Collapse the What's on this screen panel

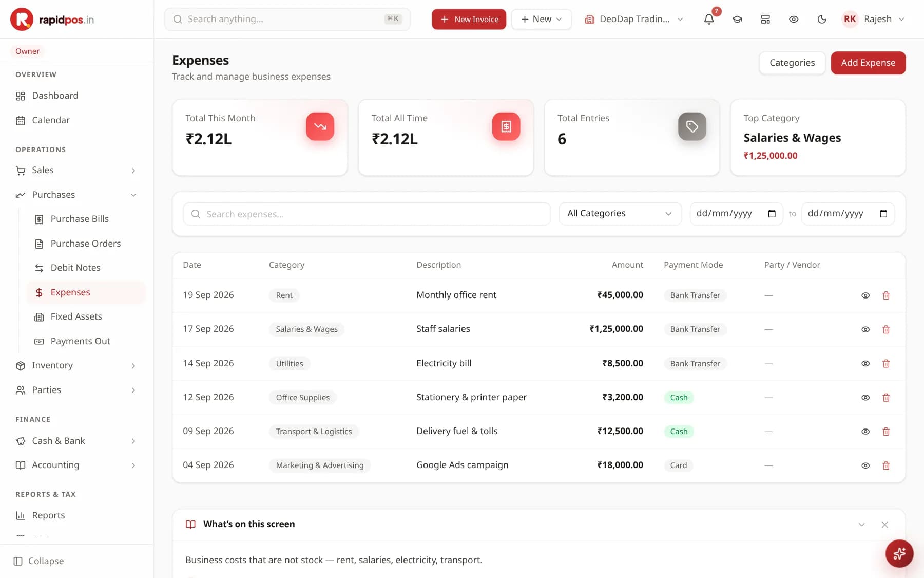[861, 525]
